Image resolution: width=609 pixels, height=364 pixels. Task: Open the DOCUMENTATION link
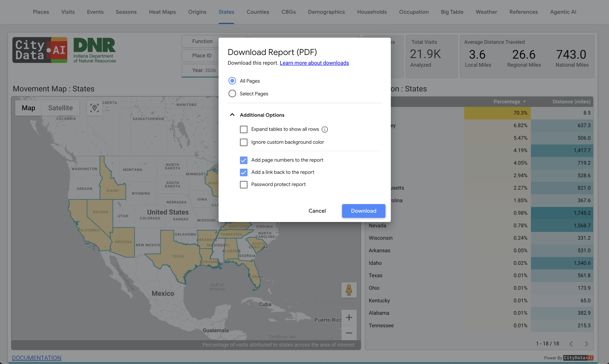coord(37,358)
